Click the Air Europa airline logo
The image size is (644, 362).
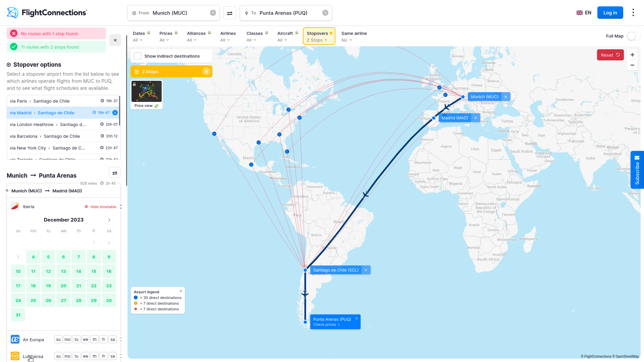click(x=15, y=340)
